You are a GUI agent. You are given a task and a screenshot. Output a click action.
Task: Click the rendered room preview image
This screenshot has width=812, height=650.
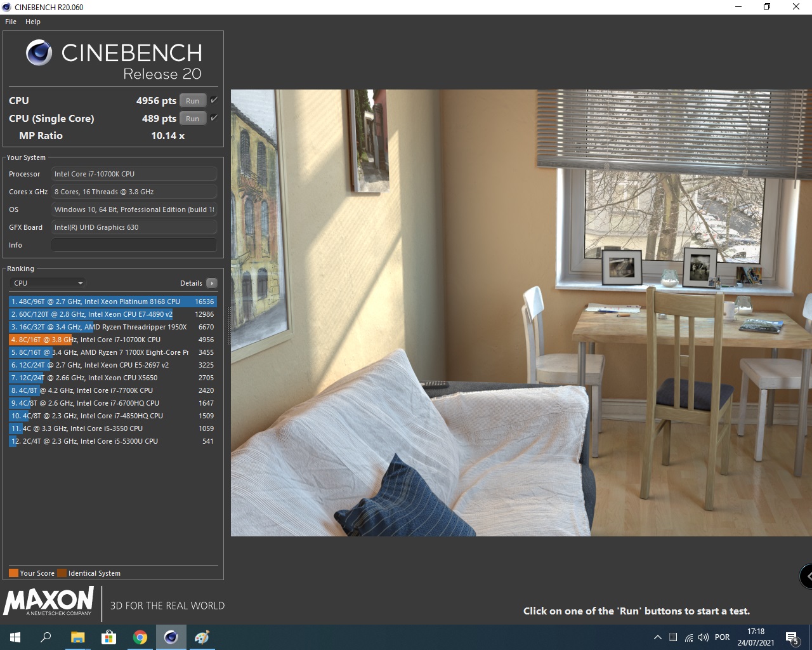click(x=521, y=313)
